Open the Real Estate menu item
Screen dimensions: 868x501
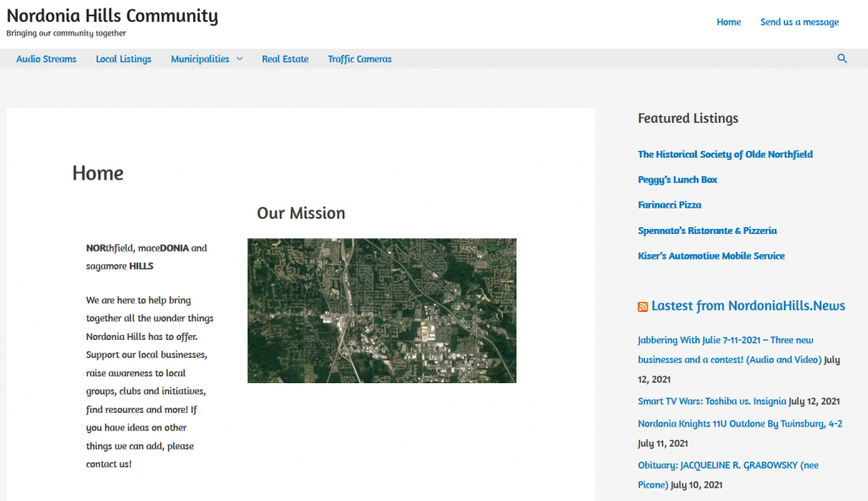[x=285, y=58]
